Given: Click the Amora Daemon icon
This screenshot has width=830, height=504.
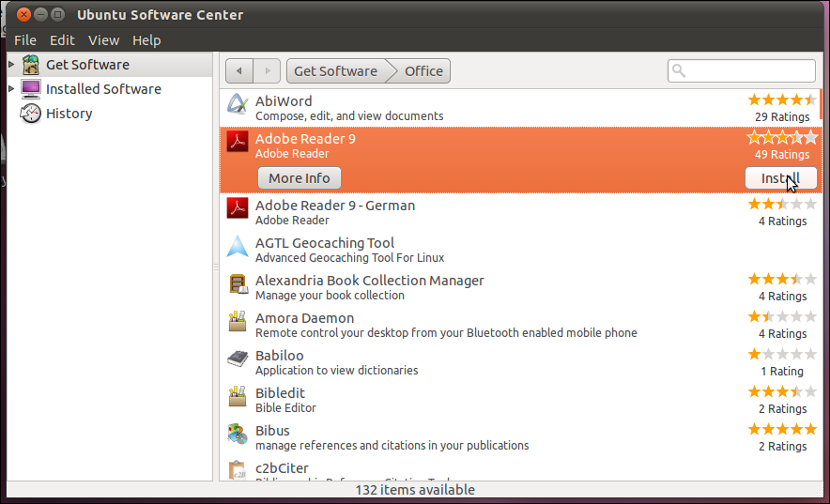Looking at the screenshot, I should coord(238,321).
